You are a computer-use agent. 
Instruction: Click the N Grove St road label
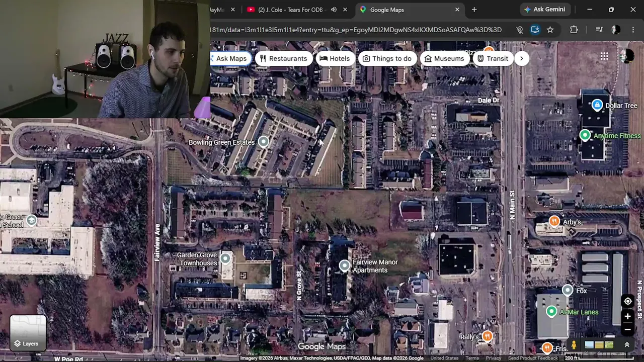pos(299,286)
